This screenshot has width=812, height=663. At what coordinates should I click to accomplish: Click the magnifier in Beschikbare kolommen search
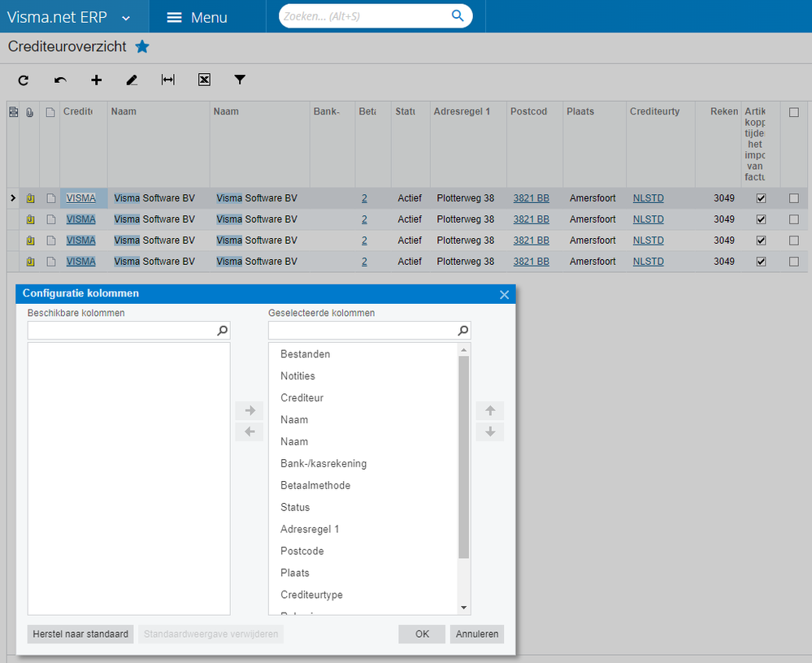point(222,330)
